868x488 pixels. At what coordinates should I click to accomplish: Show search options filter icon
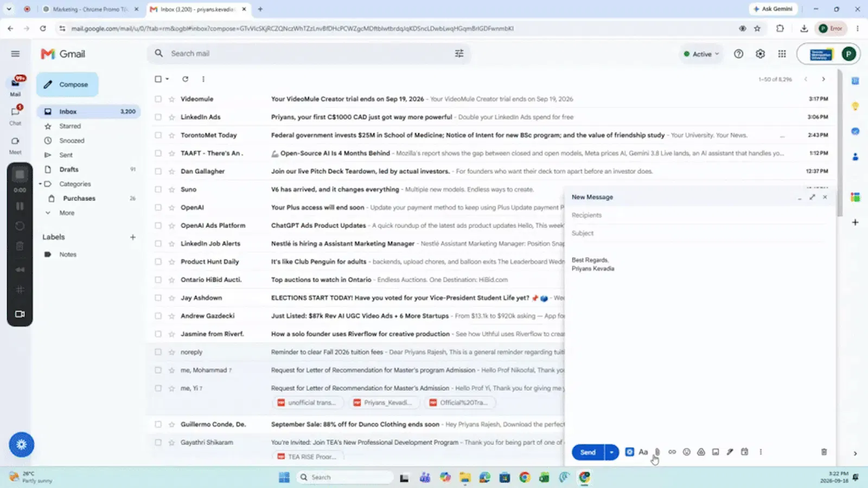pos(459,53)
